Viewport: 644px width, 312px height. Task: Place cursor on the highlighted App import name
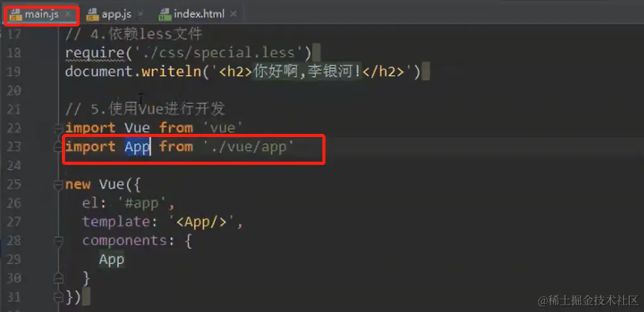[x=137, y=147]
